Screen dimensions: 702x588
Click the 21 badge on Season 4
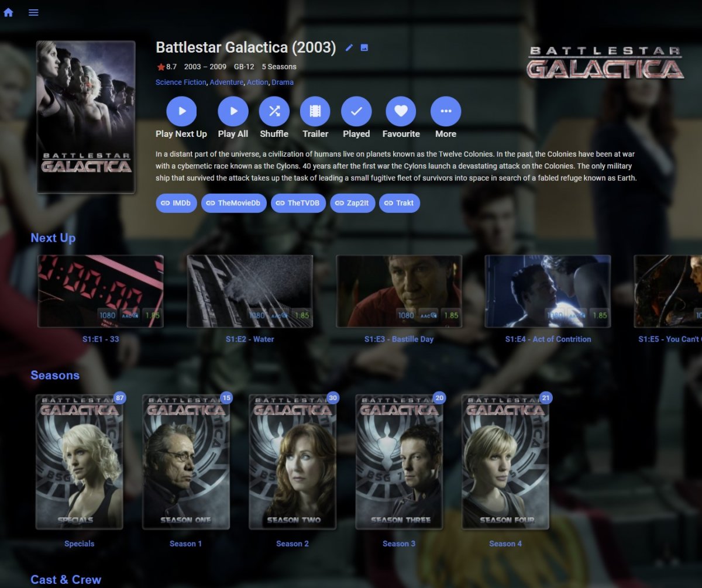point(546,398)
